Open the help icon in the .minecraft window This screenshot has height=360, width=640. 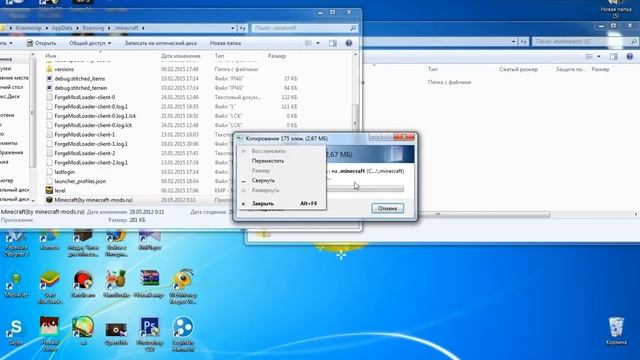[349, 43]
